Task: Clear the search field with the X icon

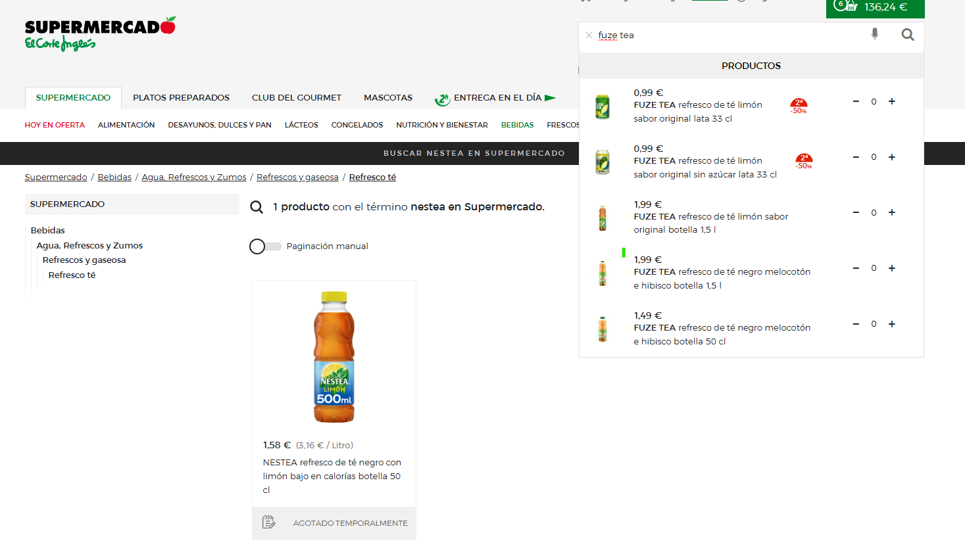Action: tap(589, 35)
